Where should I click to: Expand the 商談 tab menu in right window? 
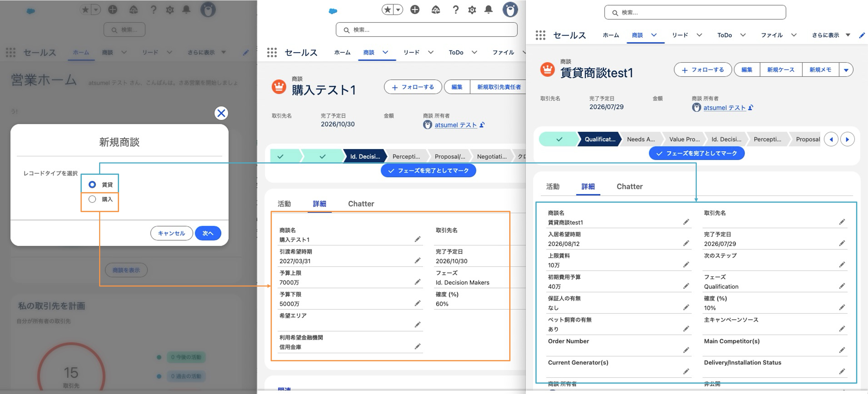coord(654,35)
